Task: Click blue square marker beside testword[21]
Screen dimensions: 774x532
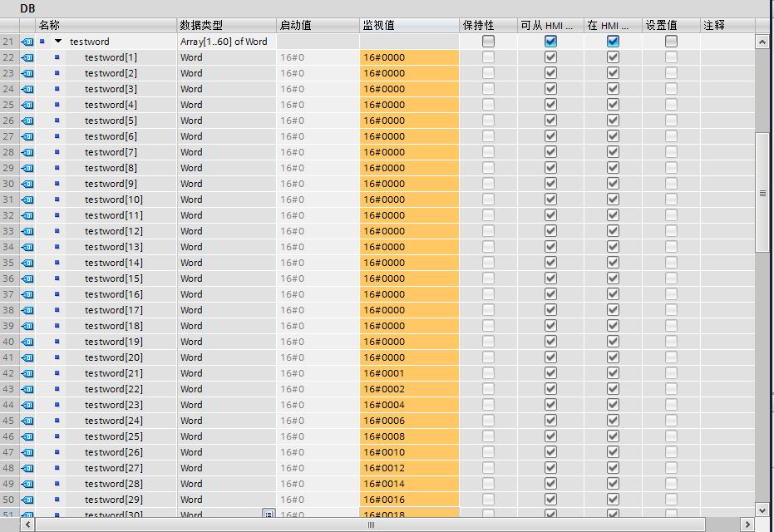Action: point(57,373)
